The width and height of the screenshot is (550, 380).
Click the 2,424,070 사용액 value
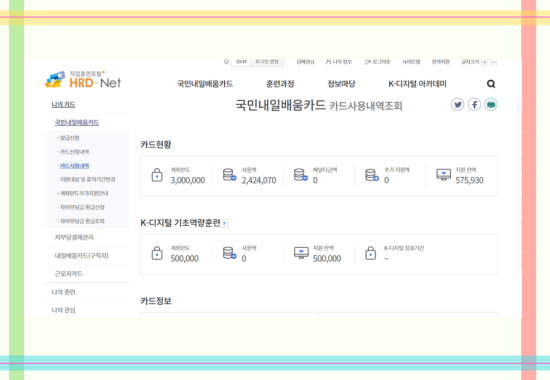[259, 180]
